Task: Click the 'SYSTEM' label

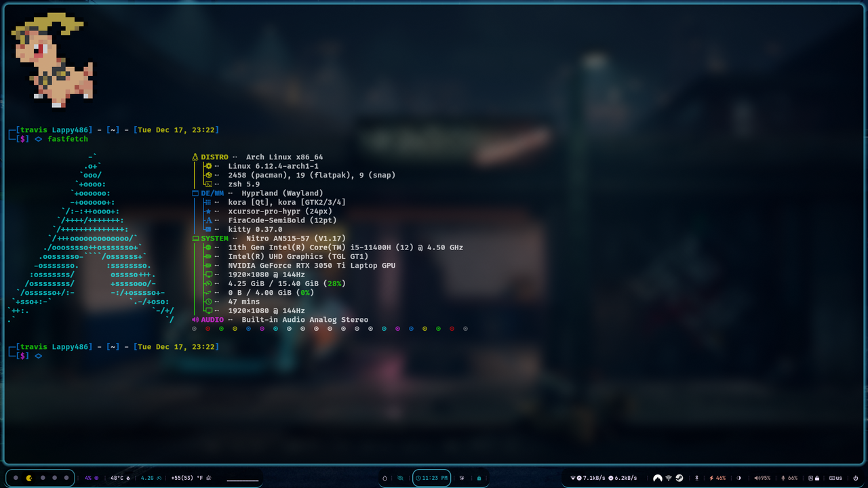Action: (x=214, y=239)
